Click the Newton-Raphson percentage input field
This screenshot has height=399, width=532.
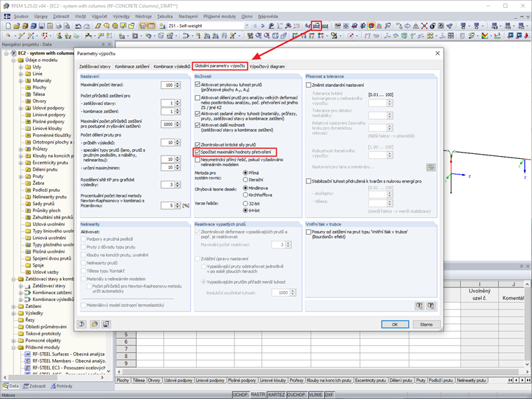(167, 206)
